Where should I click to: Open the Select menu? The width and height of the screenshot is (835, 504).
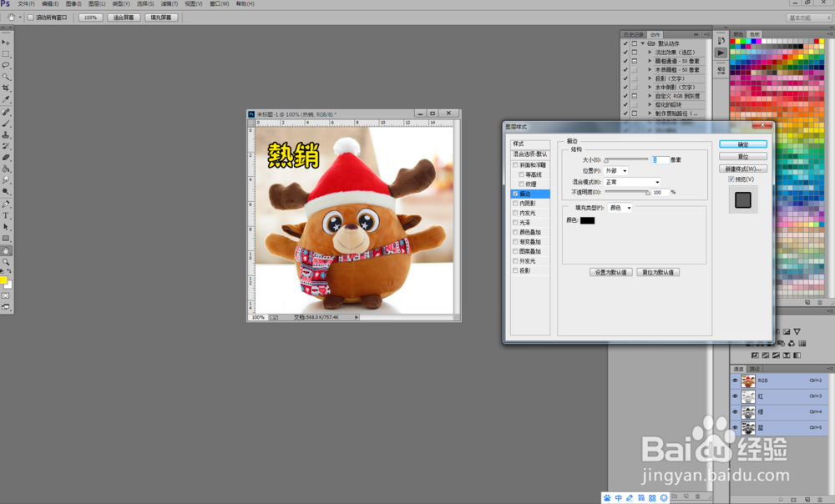point(145,3)
